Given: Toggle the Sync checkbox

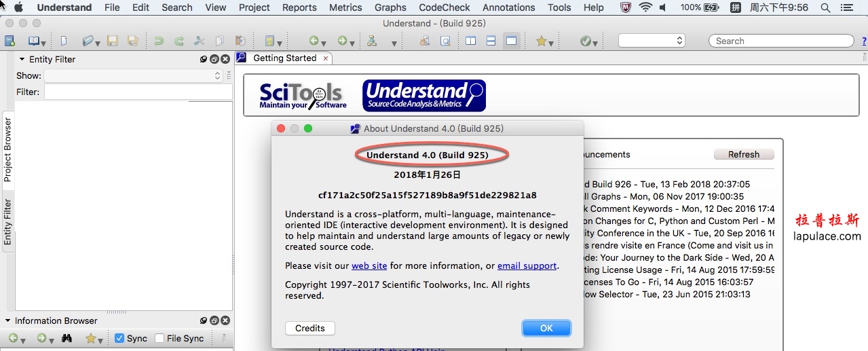Looking at the screenshot, I should tap(119, 338).
